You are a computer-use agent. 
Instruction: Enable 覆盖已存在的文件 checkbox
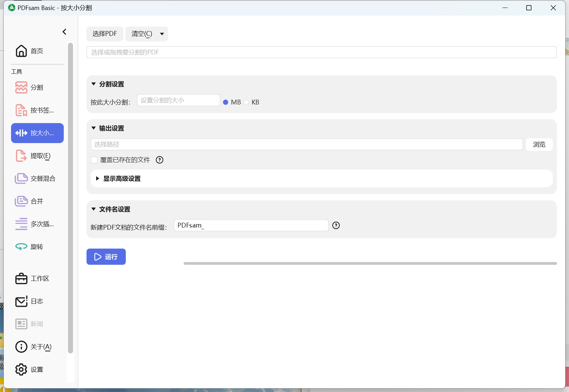[94, 160]
